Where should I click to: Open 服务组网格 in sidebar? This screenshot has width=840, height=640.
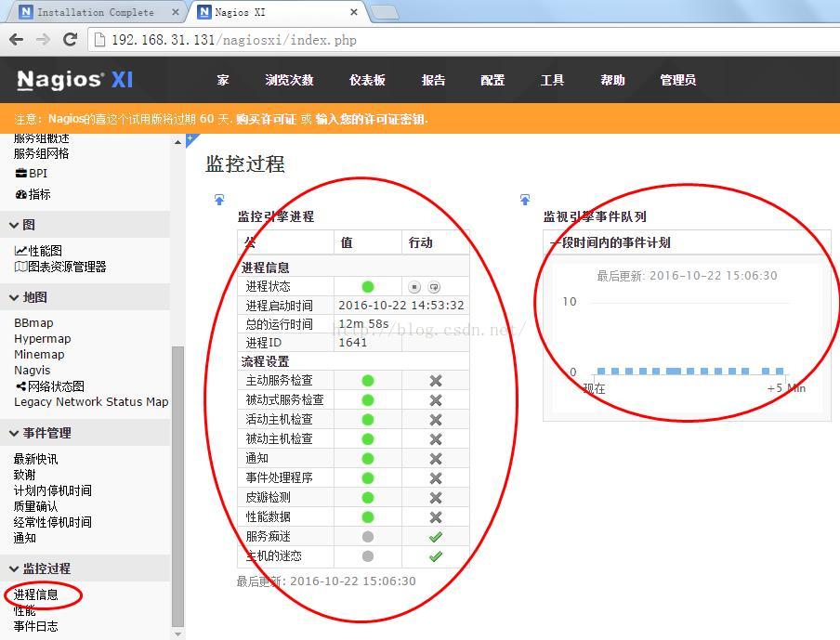click(x=41, y=153)
